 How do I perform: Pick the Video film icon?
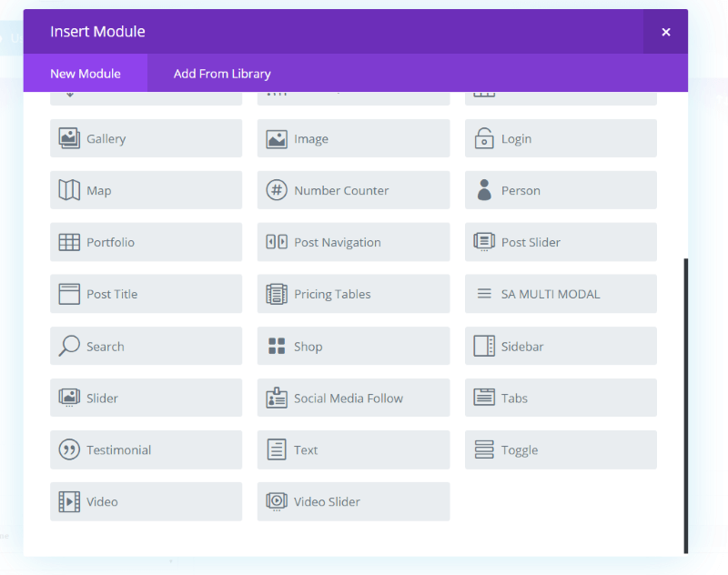tap(69, 501)
